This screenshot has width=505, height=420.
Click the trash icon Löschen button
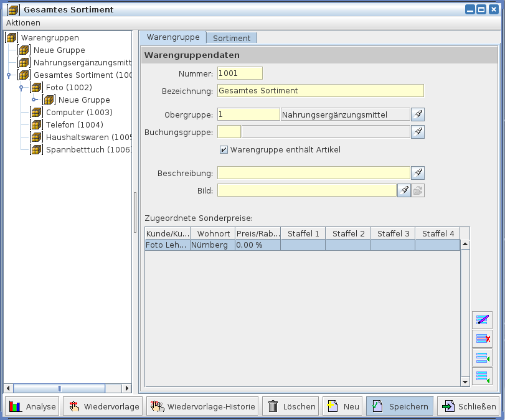coord(290,407)
